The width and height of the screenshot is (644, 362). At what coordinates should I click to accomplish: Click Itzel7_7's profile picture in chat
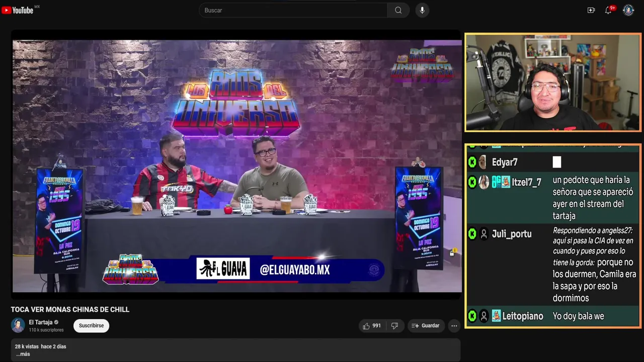(484, 182)
